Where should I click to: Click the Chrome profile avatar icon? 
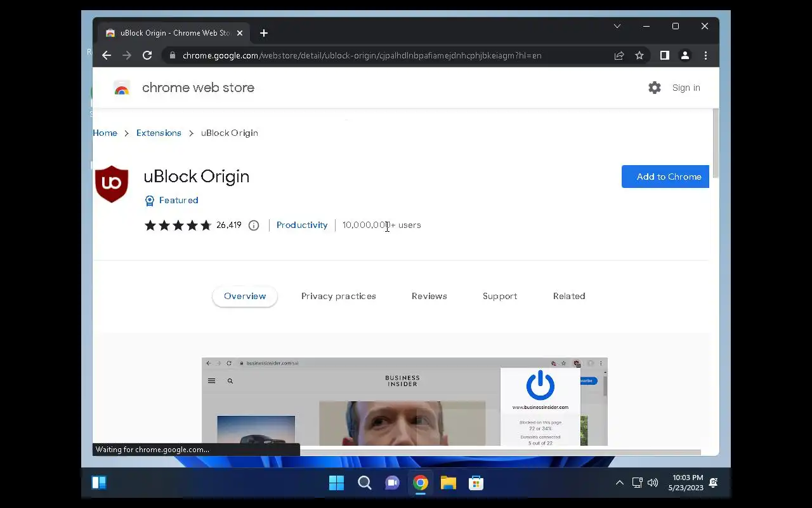[685, 55]
